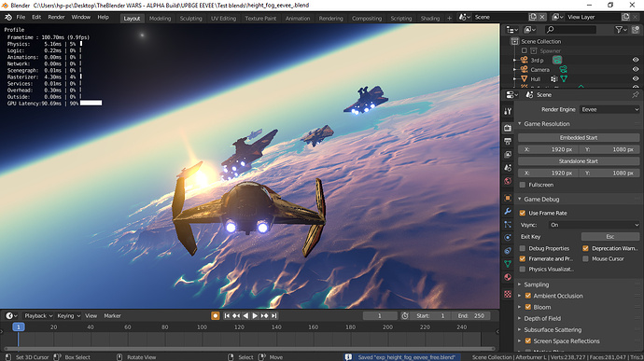Viewport: 644px width, 361px height.
Task: Open the Object properties tab (orange square)
Action: coord(508,198)
